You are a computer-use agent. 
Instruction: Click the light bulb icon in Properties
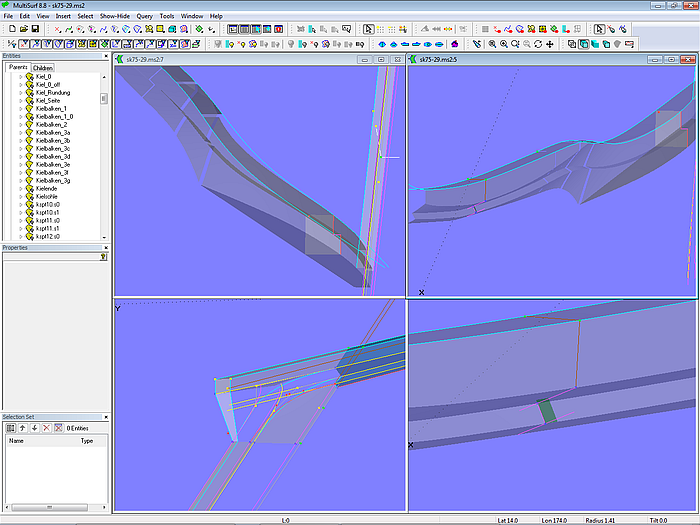pos(103,257)
